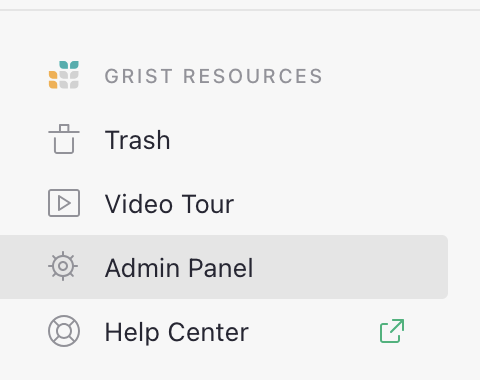
Task: Click the GRIST RESOURCES section header
Action: coord(213,76)
